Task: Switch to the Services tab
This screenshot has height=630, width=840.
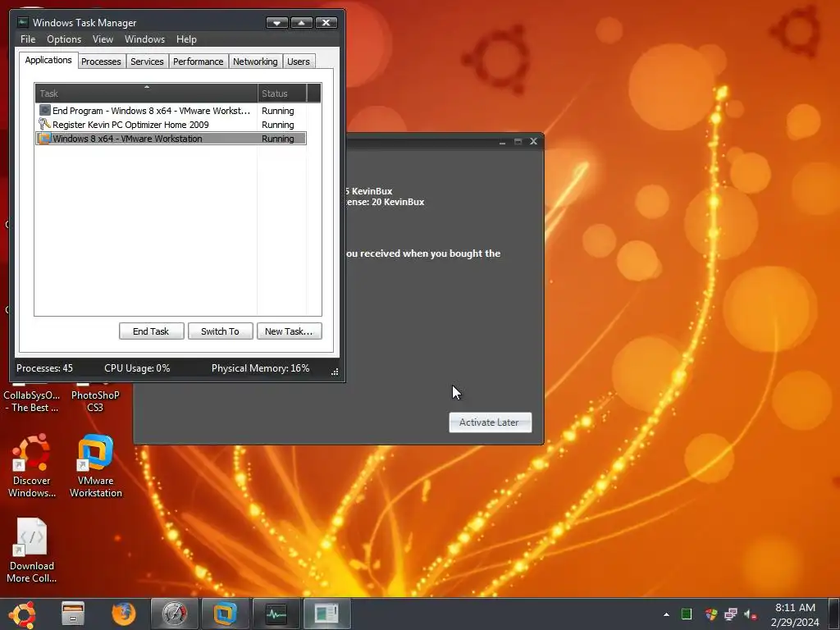Action: pos(147,62)
